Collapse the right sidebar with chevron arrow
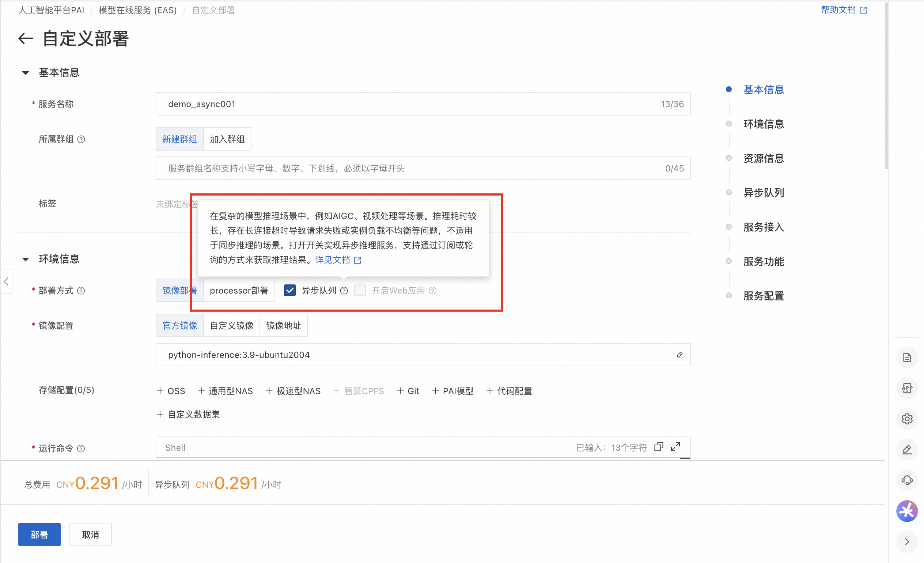 907,542
